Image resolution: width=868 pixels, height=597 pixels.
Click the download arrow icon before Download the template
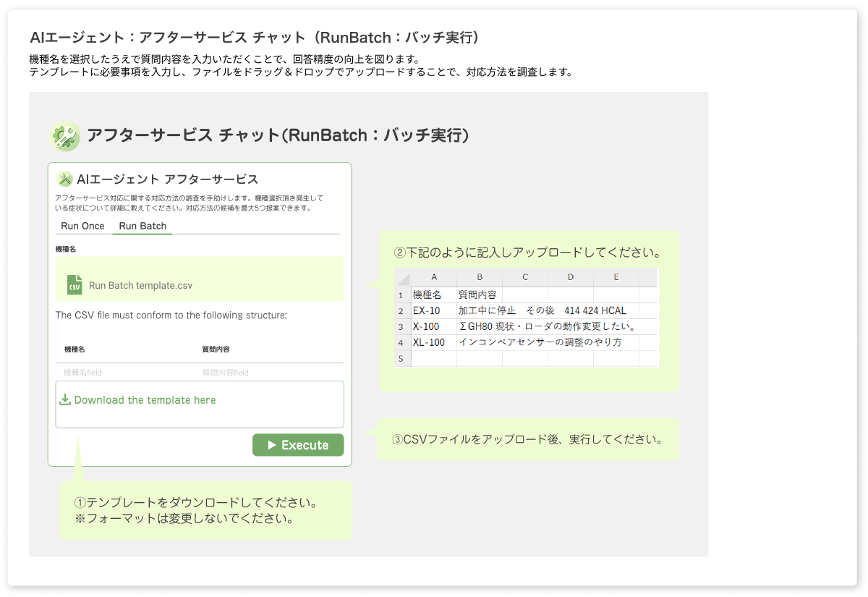pyautogui.click(x=65, y=399)
